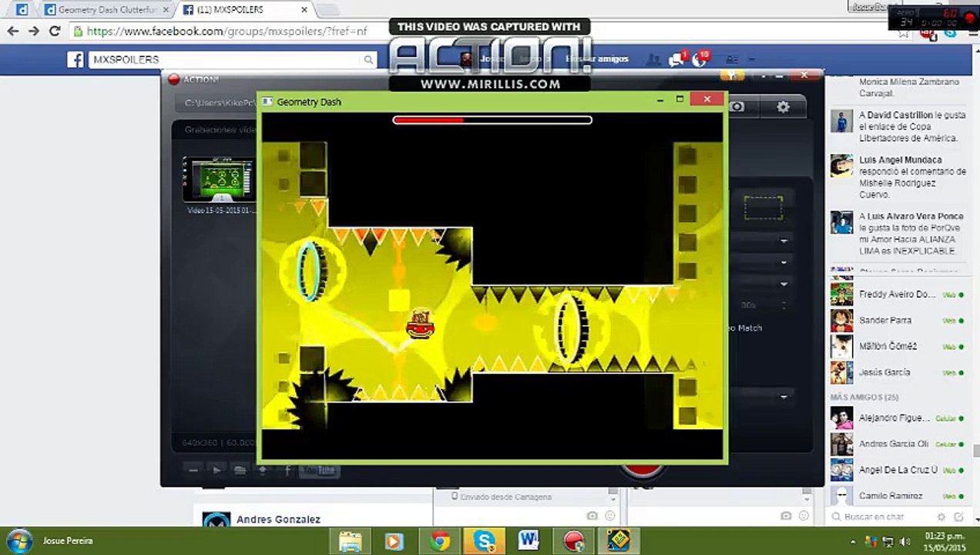The height and width of the screenshot is (555, 980).
Task: Open Facebook privacy shortcuts icon
Action: (731, 59)
